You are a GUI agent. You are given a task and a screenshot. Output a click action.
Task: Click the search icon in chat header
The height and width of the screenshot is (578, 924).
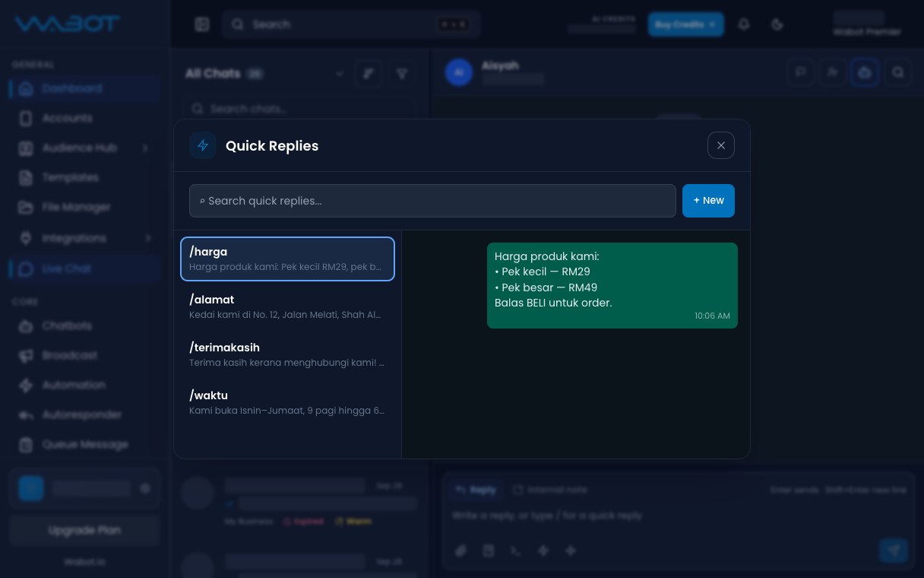[x=898, y=72]
